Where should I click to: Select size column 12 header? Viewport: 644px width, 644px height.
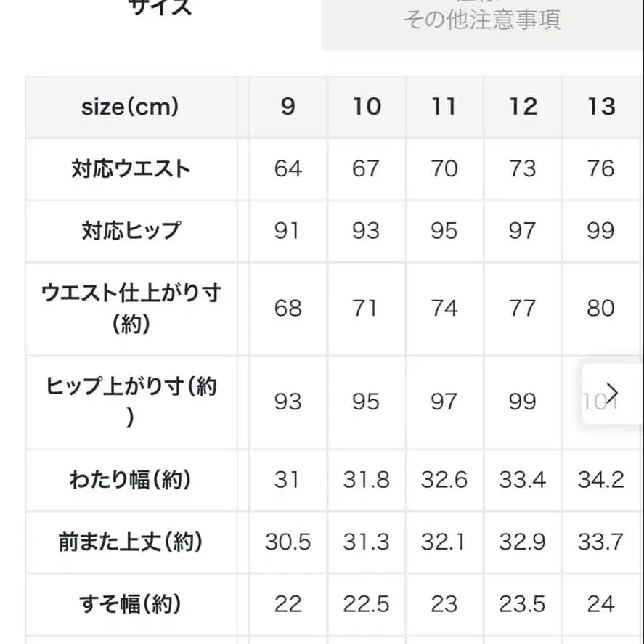point(522,106)
